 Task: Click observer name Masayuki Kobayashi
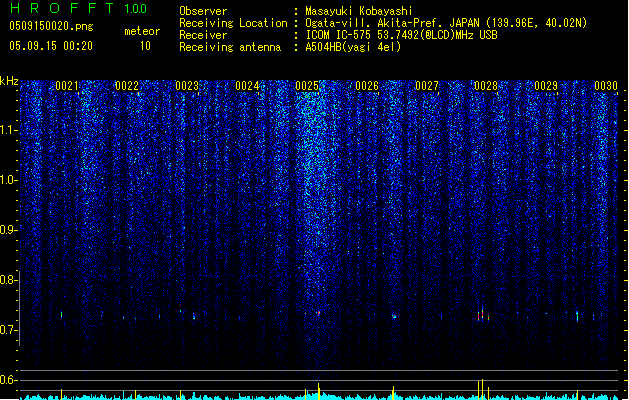coord(359,11)
